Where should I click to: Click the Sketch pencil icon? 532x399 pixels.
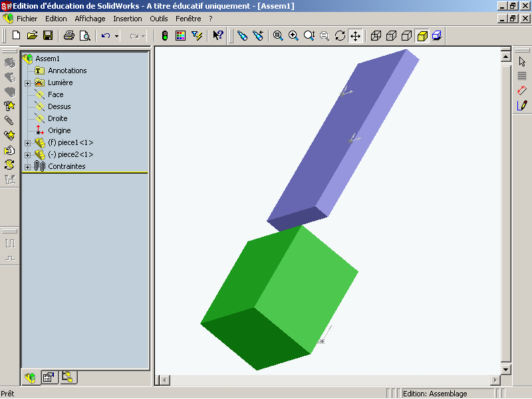(522, 106)
